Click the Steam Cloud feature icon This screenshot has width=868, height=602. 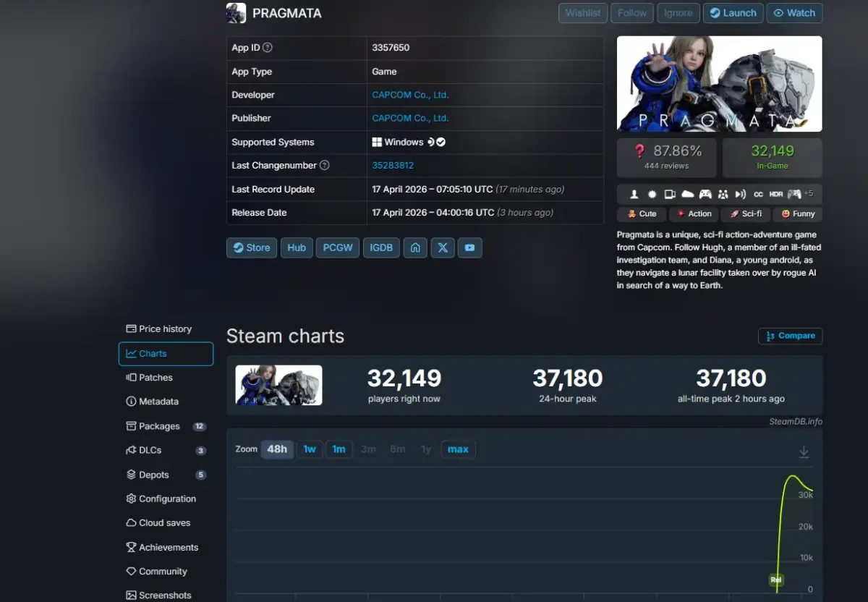[687, 194]
